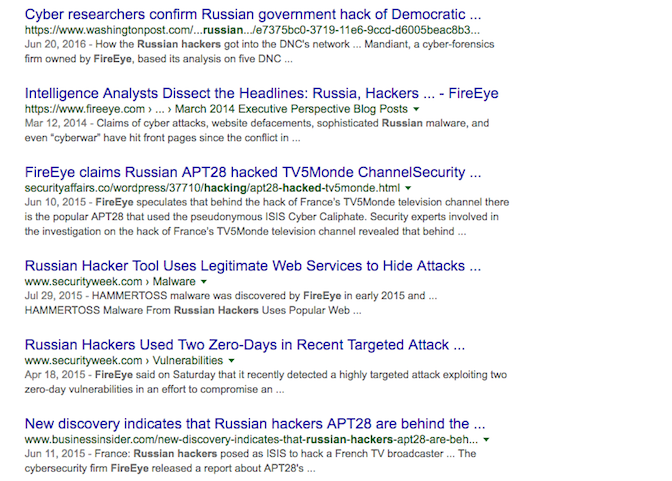This screenshot has width=672, height=481.
Task: Open the 'Russian Hacker Tool Uses Legitimate Web Services' result
Action: click(x=253, y=266)
